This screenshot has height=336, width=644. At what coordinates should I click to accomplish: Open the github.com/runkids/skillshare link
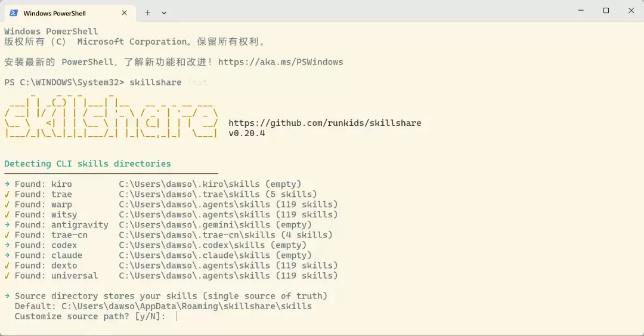pos(325,123)
